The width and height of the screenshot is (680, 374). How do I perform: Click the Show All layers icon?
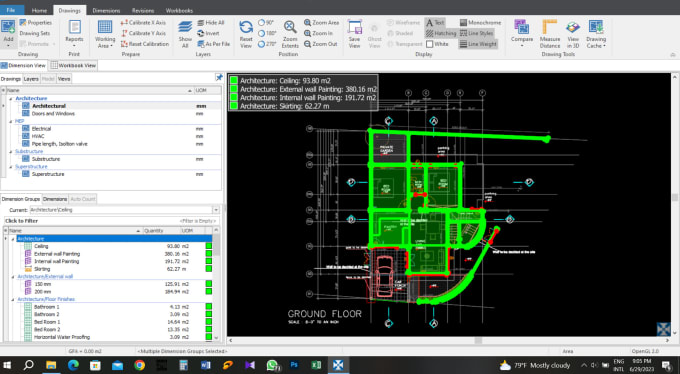click(x=185, y=28)
